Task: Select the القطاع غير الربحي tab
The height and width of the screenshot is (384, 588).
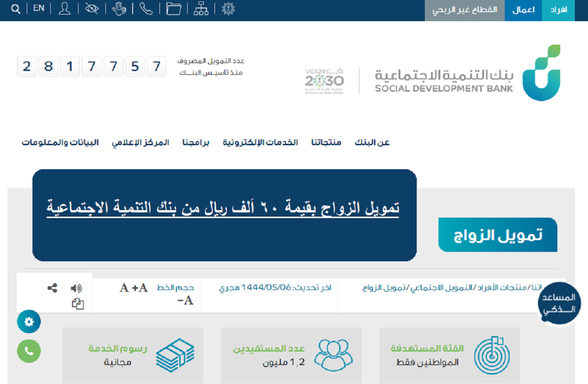Action: coord(465,10)
